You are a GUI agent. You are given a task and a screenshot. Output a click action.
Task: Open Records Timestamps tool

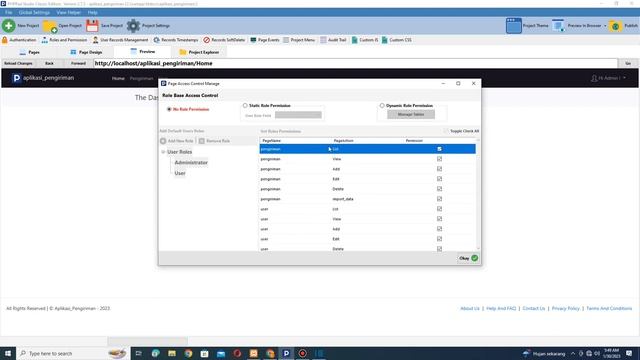pyautogui.click(x=176, y=40)
